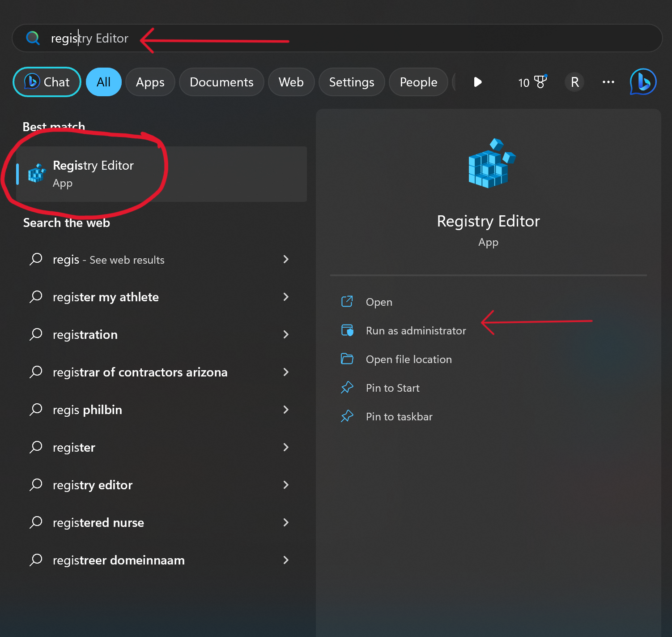Expand the 'registered nurse' chevron
The height and width of the screenshot is (637, 672).
click(286, 522)
